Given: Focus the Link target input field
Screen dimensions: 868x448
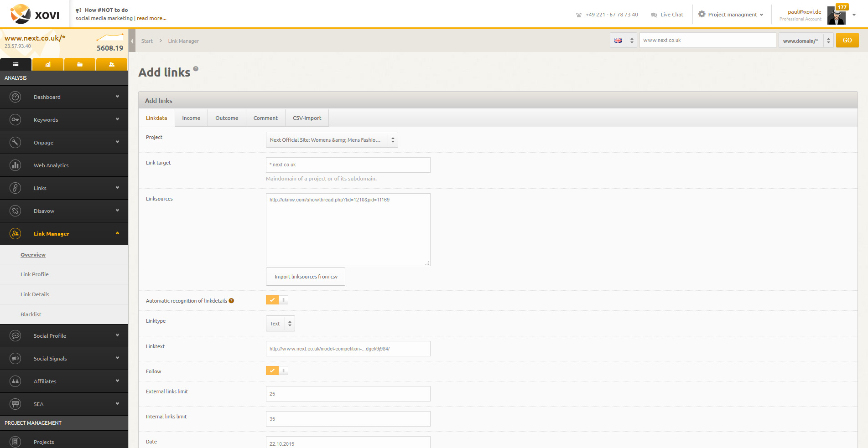Looking at the screenshot, I should coord(348,165).
